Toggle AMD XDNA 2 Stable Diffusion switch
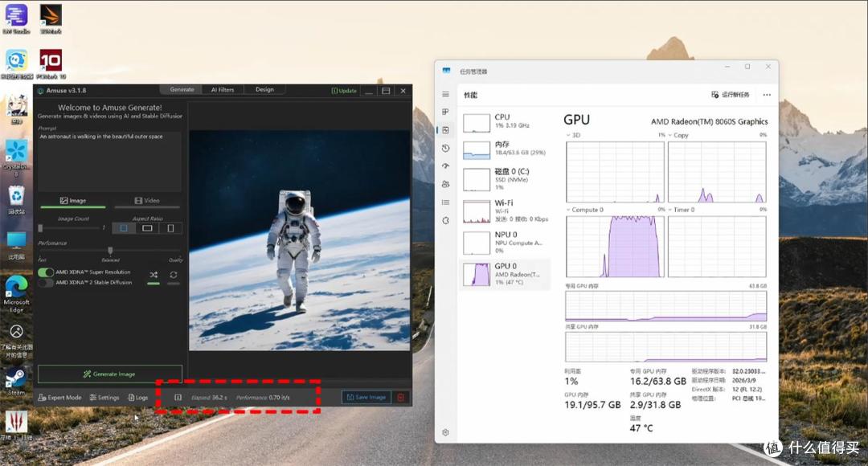The image size is (868, 466). pyautogui.click(x=45, y=282)
